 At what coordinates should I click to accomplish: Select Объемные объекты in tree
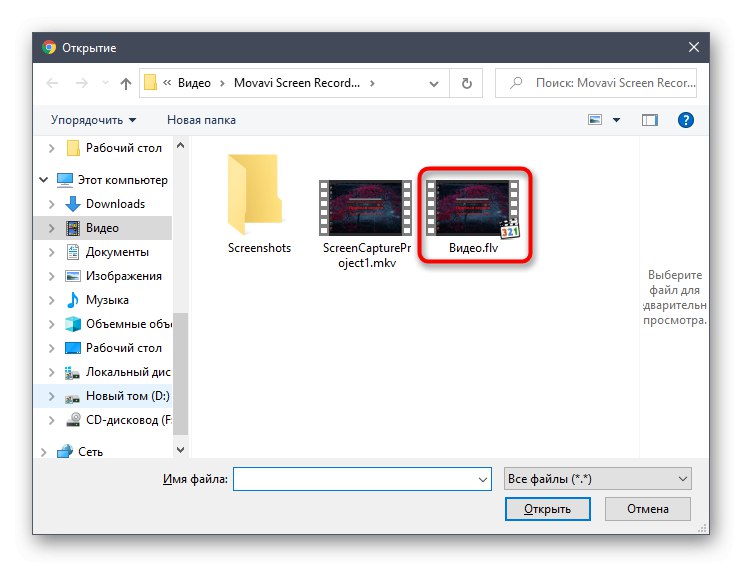tap(129, 324)
